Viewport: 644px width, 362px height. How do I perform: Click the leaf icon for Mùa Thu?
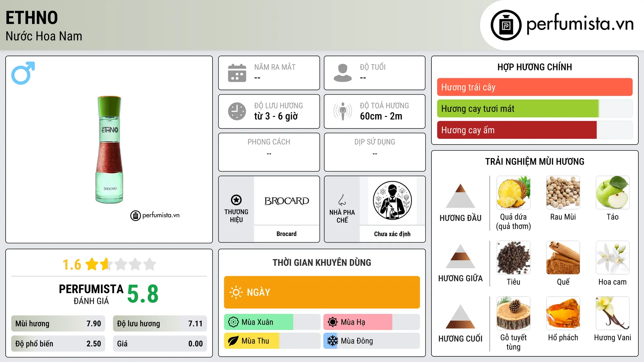[x=233, y=341]
